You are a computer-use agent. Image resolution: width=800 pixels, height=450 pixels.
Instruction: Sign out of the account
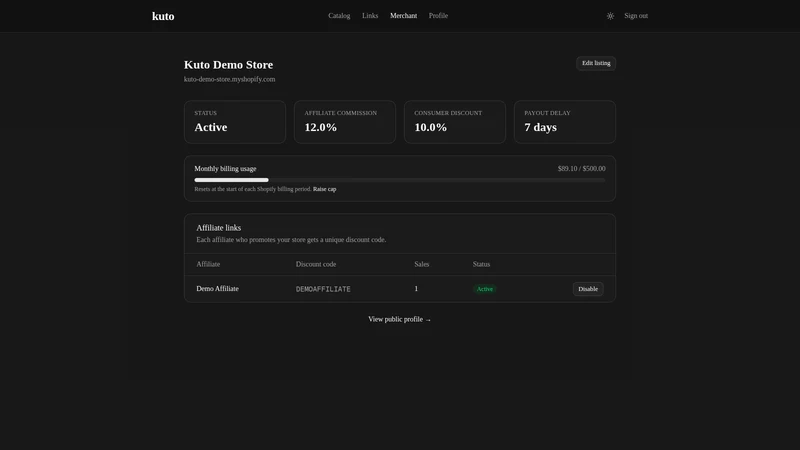pyautogui.click(x=636, y=16)
